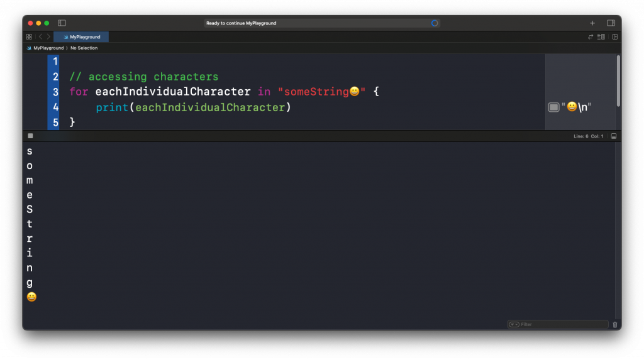Show the quick look result for line 4
Screen dimensions: 644x360
pyautogui.click(x=553, y=107)
